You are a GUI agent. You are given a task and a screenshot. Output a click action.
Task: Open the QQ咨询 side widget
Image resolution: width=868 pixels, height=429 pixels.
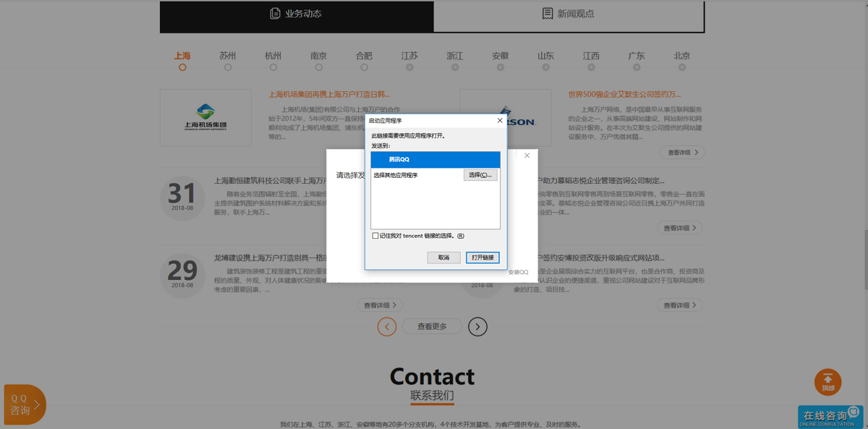pos(25,404)
